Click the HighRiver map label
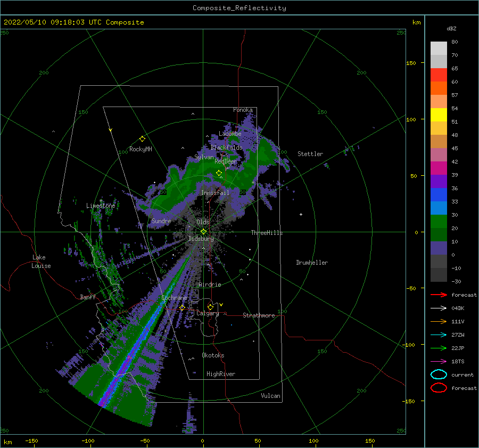The height and width of the screenshot is (448, 479). coord(221,374)
